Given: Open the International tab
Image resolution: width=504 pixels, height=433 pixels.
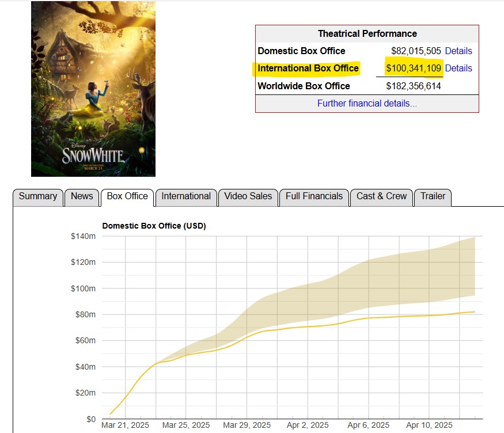Looking at the screenshot, I should coord(186,197).
